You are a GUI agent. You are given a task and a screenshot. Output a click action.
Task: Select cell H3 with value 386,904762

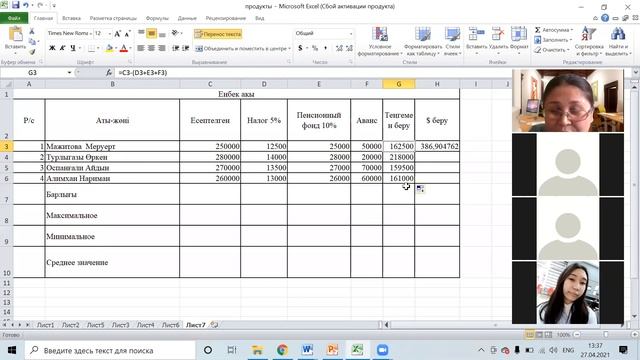click(437, 146)
